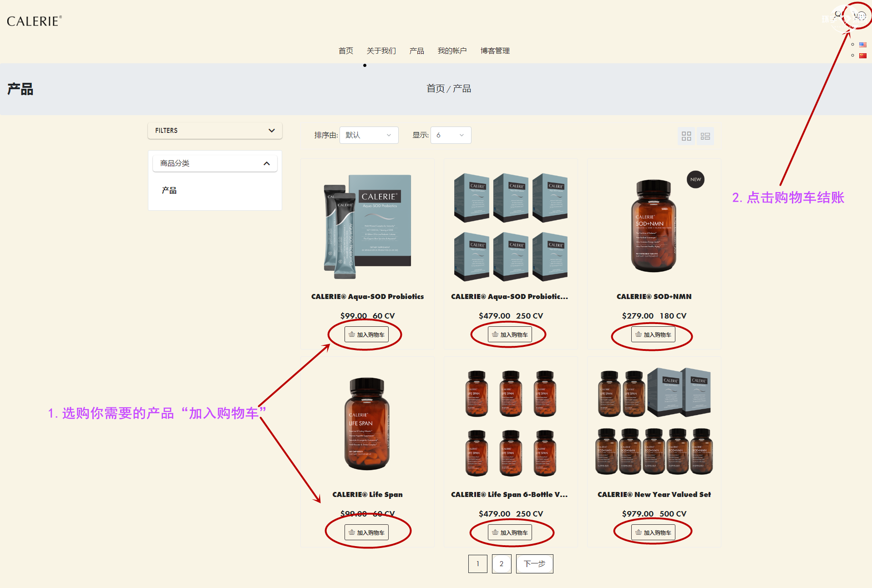Open the CALERIE® Life Span 6-Bottle title link
Screen dimensions: 872x588
pyautogui.click(x=510, y=494)
